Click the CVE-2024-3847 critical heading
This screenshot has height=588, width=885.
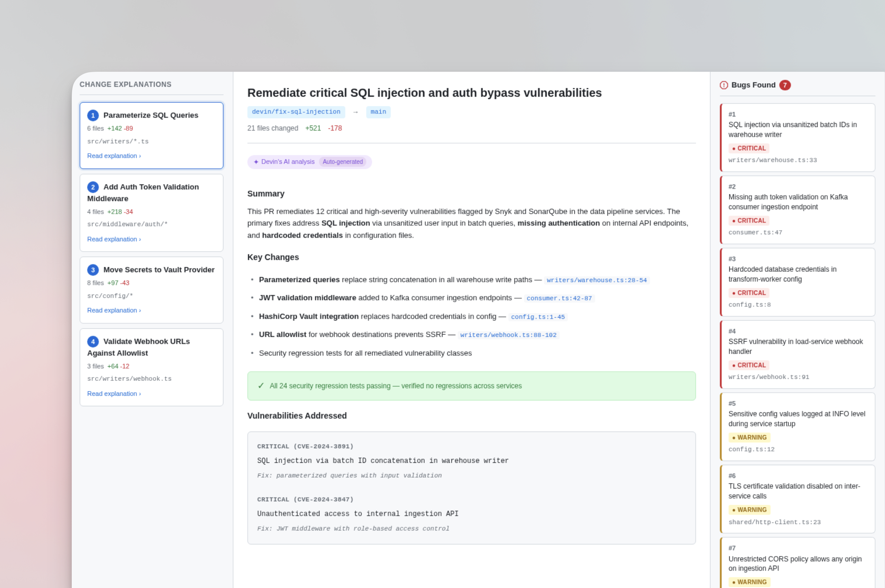pos(305,500)
